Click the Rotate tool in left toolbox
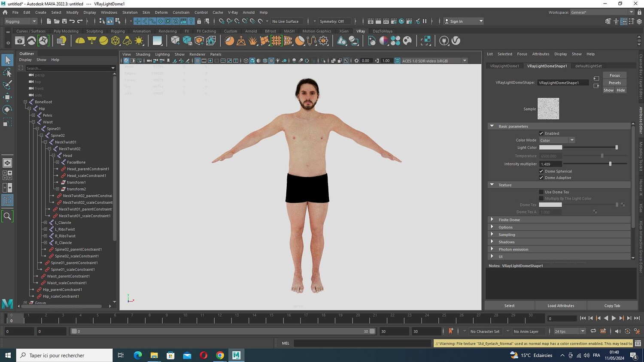The image size is (644, 362). click(7, 110)
